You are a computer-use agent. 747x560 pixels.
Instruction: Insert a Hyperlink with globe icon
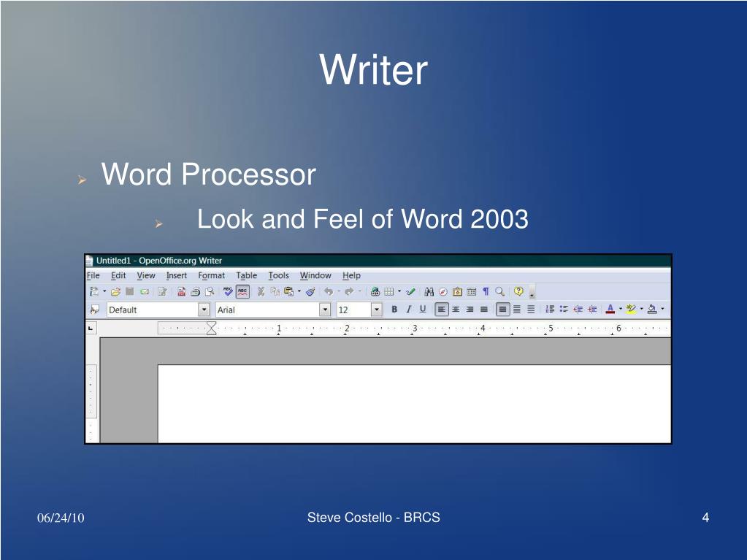pos(375,291)
